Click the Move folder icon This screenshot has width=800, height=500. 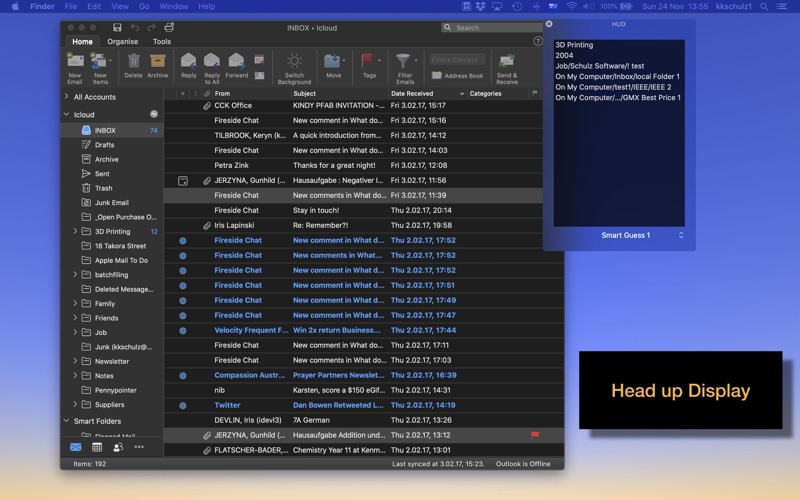click(x=332, y=61)
